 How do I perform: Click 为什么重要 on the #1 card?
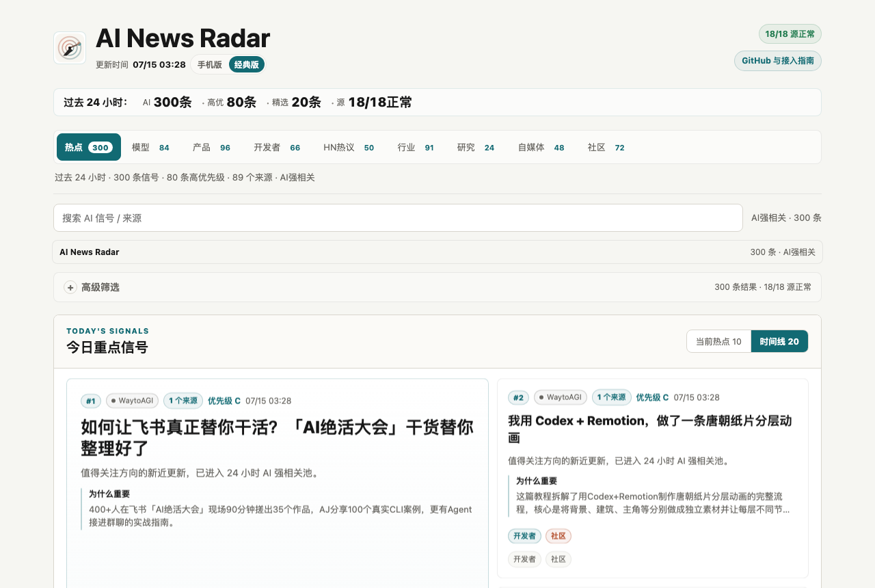(109, 494)
